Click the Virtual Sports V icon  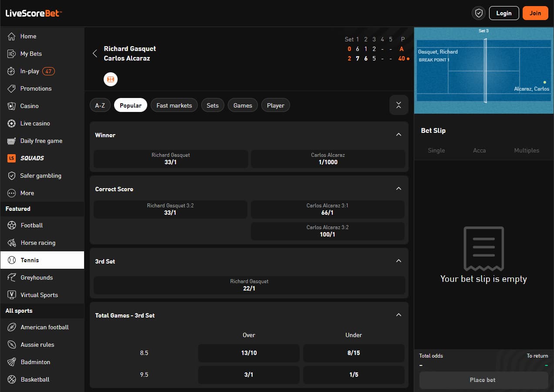pos(12,295)
